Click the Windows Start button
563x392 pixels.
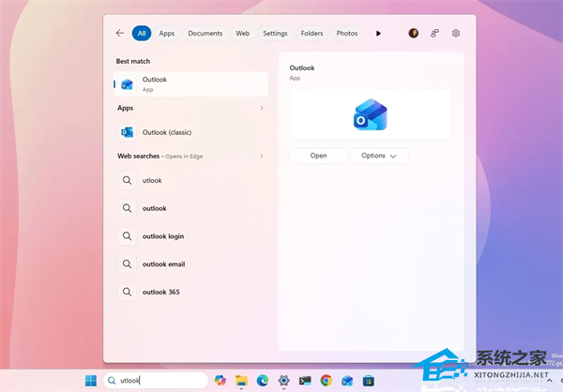pyautogui.click(x=91, y=381)
